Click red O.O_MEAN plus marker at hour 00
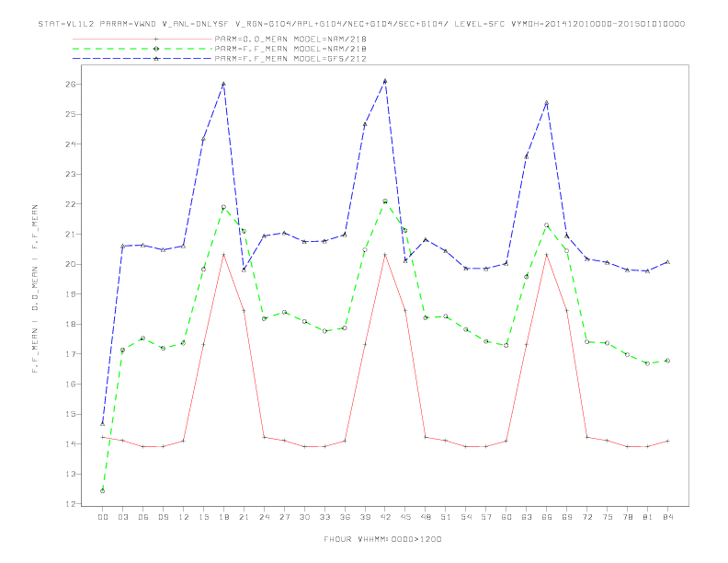The image size is (728, 563). click(x=103, y=437)
